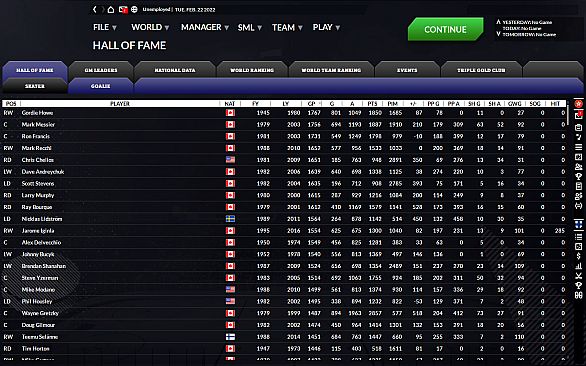The height and width of the screenshot is (366, 586).
Task: Open the PLAY dropdown menu
Action: (326, 27)
